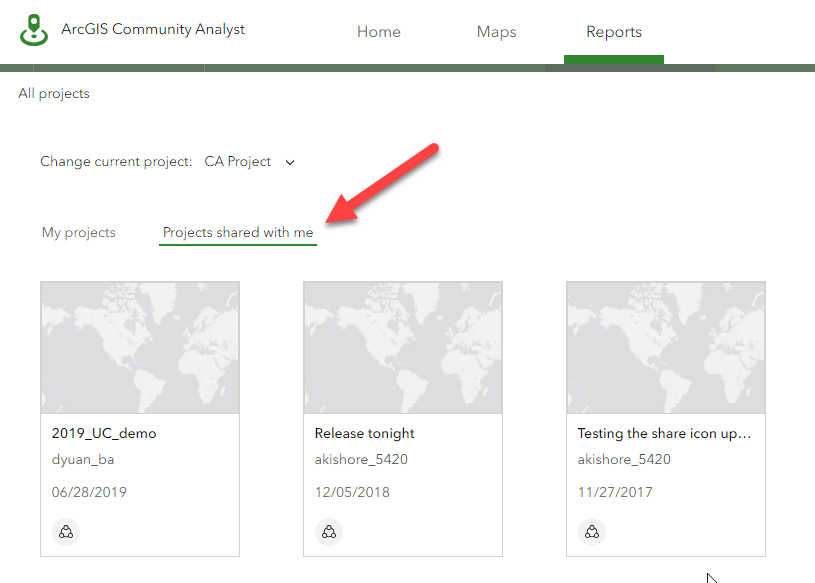Open Testing the share icon map thumbnail
This screenshot has width=815, height=583.
click(666, 347)
